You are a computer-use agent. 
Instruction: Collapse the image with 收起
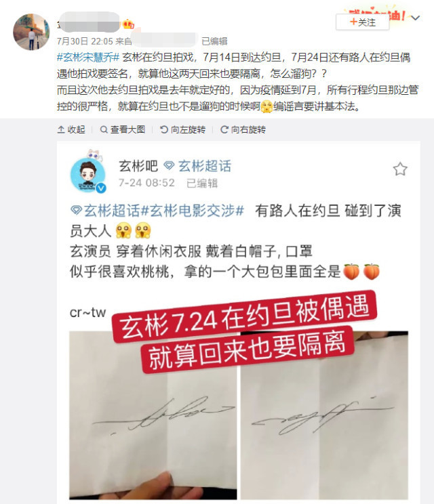[71, 129]
